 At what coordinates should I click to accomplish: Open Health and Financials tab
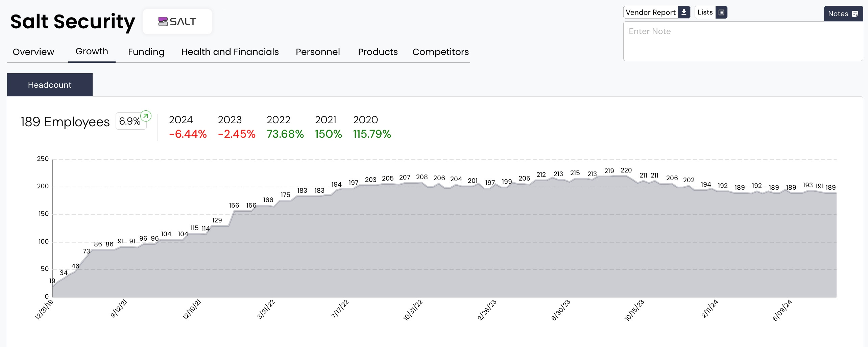[230, 52]
